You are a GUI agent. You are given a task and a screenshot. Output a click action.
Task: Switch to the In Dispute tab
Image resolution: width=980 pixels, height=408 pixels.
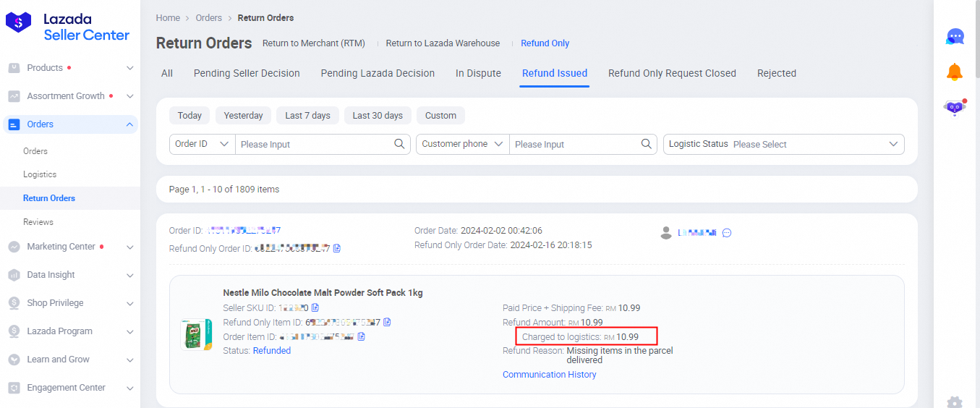pos(478,73)
